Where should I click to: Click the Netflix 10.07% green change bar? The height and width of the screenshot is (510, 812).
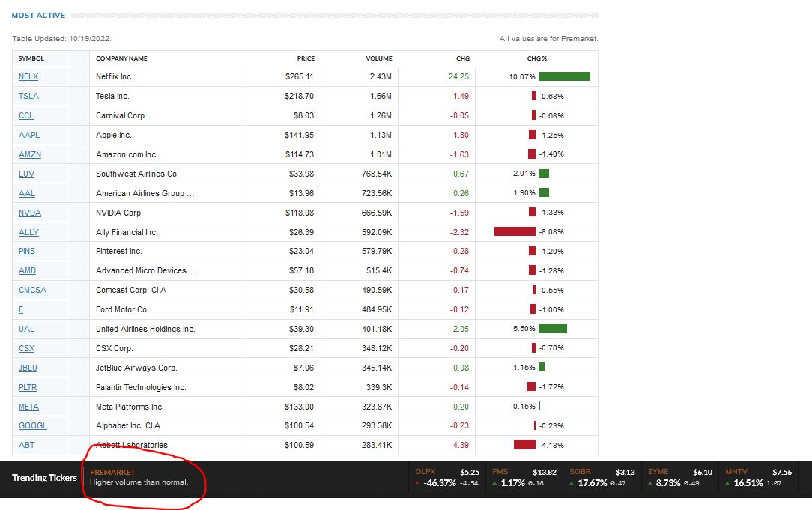click(565, 76)
